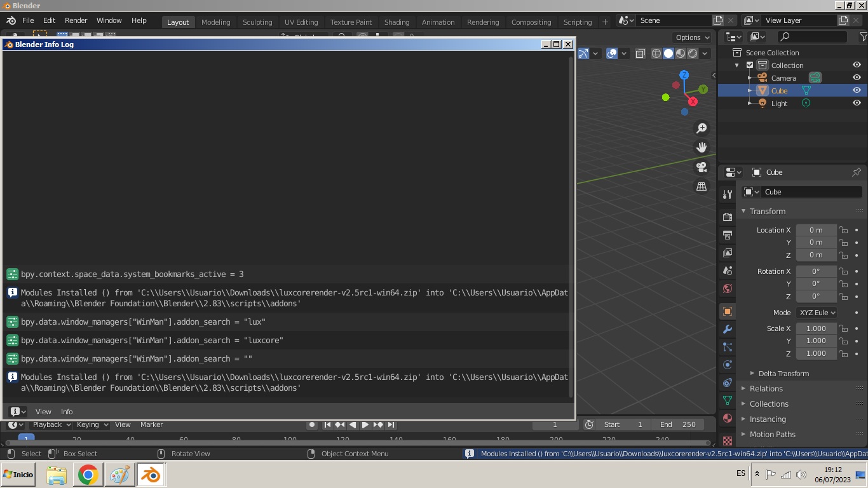
Task: Expand the Delta Transform section
Action: tap(783, 374)
